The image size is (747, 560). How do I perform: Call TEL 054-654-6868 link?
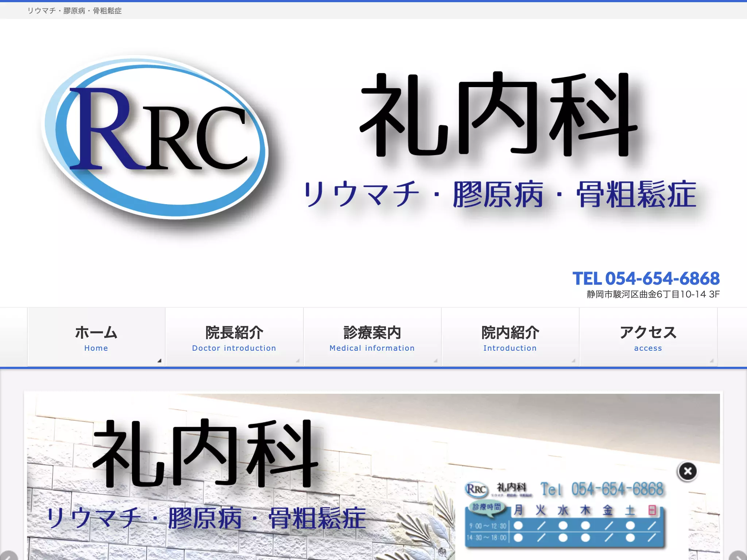[x=646, y=279]
